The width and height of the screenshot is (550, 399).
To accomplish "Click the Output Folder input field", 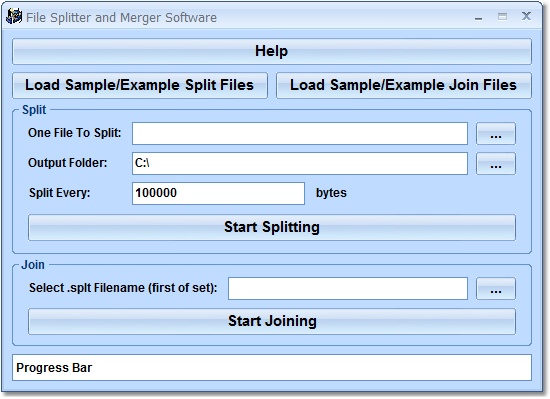I will click(x=300, y=163).
